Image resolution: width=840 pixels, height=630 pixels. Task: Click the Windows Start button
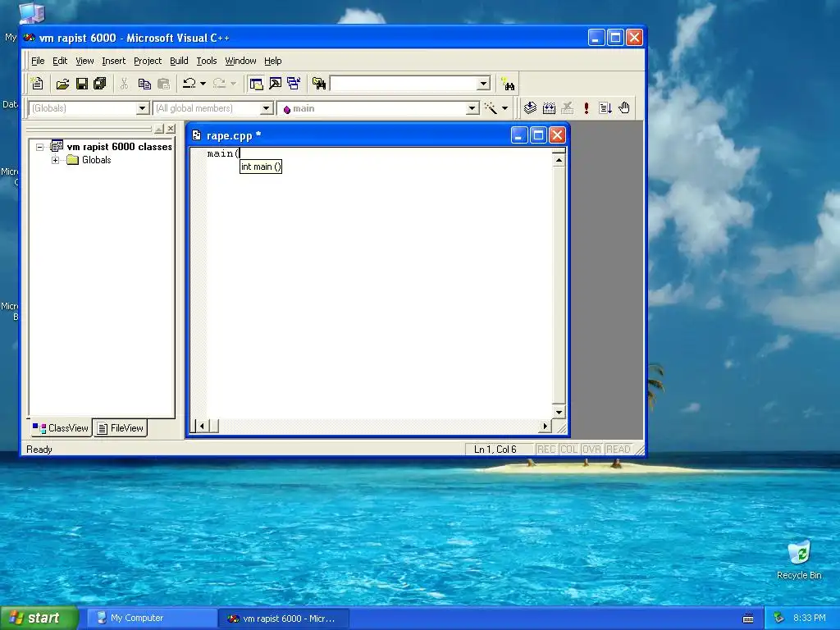(39, 619)
